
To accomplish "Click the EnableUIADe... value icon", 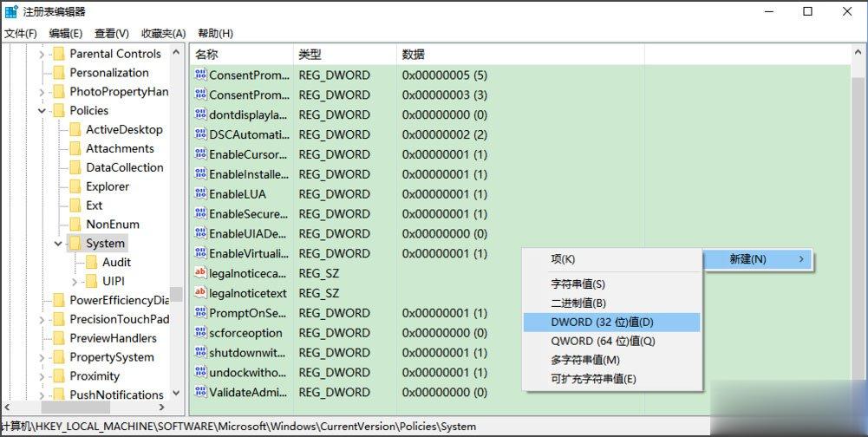I will (x=200, y=234).
